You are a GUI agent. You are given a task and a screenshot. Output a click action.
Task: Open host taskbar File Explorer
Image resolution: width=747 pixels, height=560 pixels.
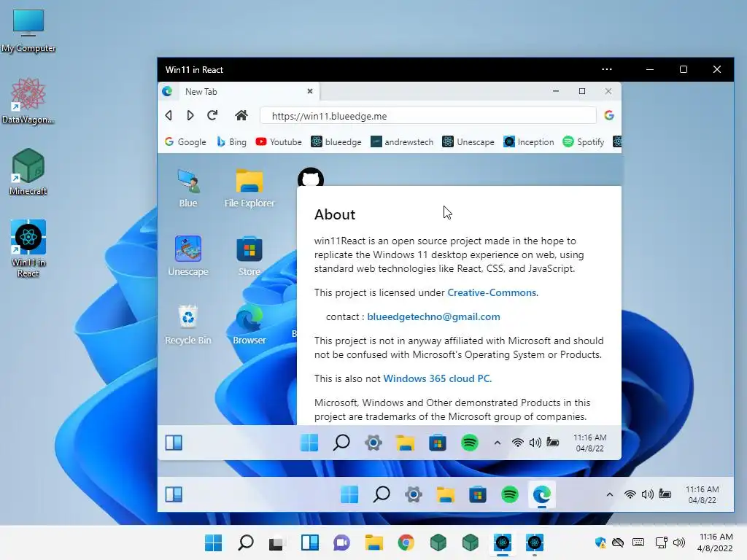pyautogui.click(x=374, y=542)
